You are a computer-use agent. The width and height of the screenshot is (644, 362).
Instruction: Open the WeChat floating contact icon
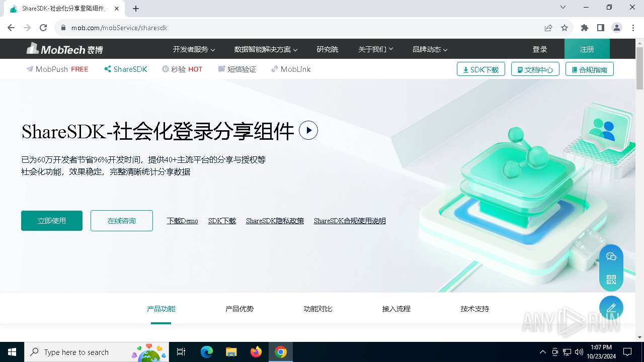(611, 256)
